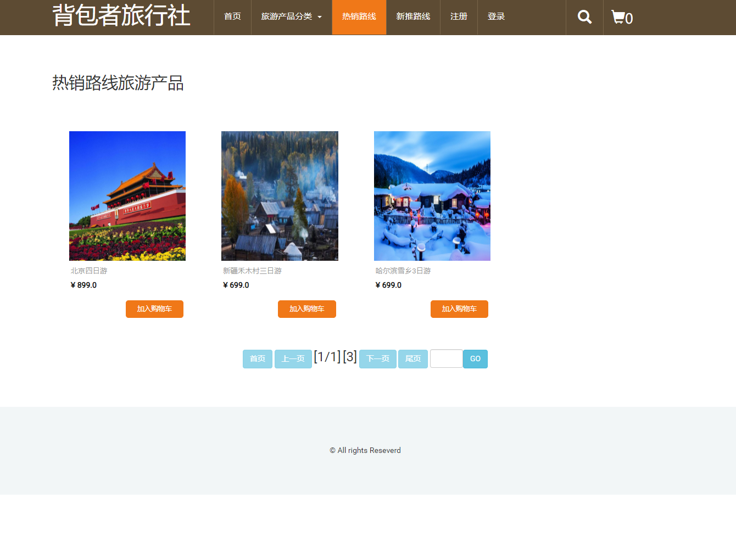
Task: Open the 注册 registration page
Action: pyautogui.click(x=459, y=16)
